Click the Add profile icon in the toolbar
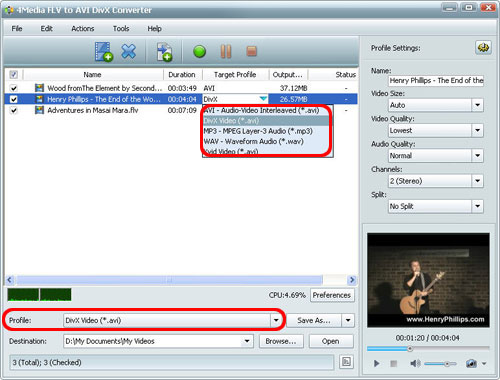This screenshot has width=500, height=380. click(164, 52)
